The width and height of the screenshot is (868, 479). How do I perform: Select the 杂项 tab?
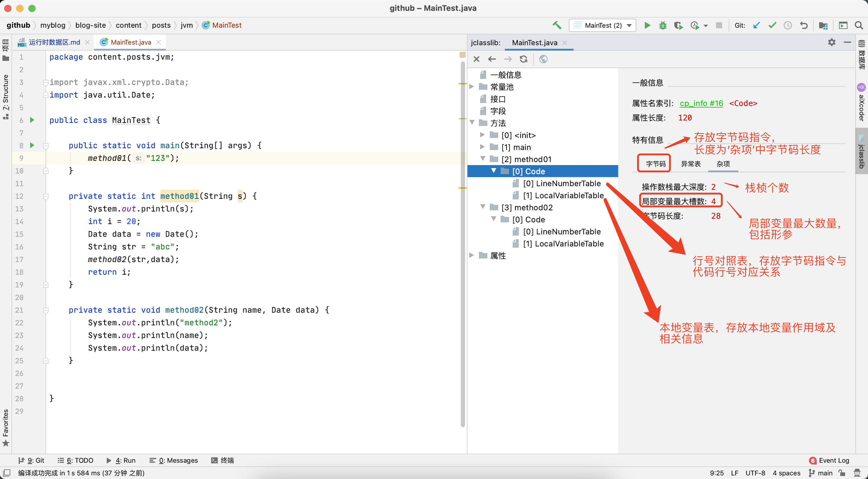click(723, 164)
